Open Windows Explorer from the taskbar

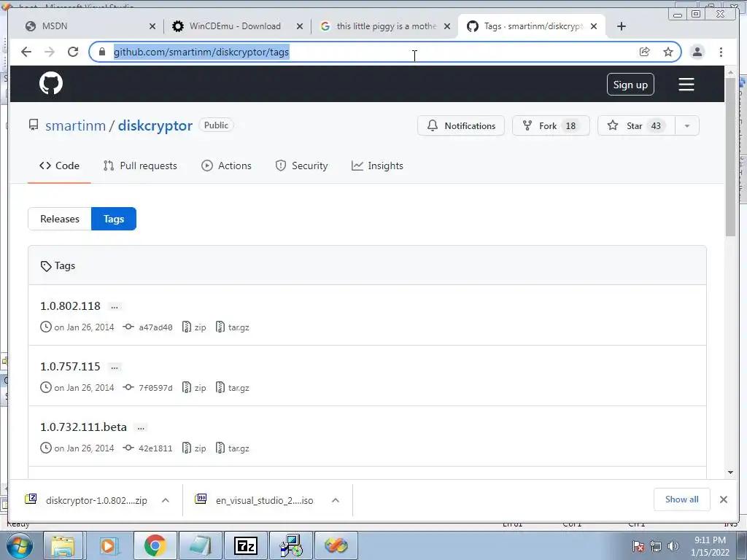[x=63, y=545]
